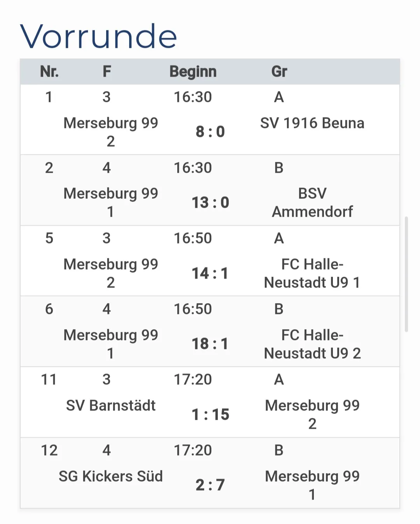Open the 2 : 7 match result

210,485
